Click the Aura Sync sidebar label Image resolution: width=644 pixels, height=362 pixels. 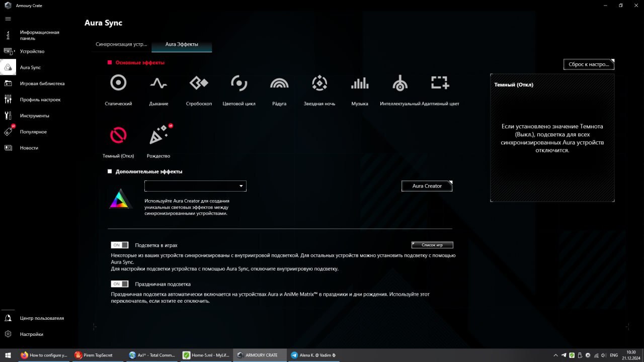click(x=31, y=67)
